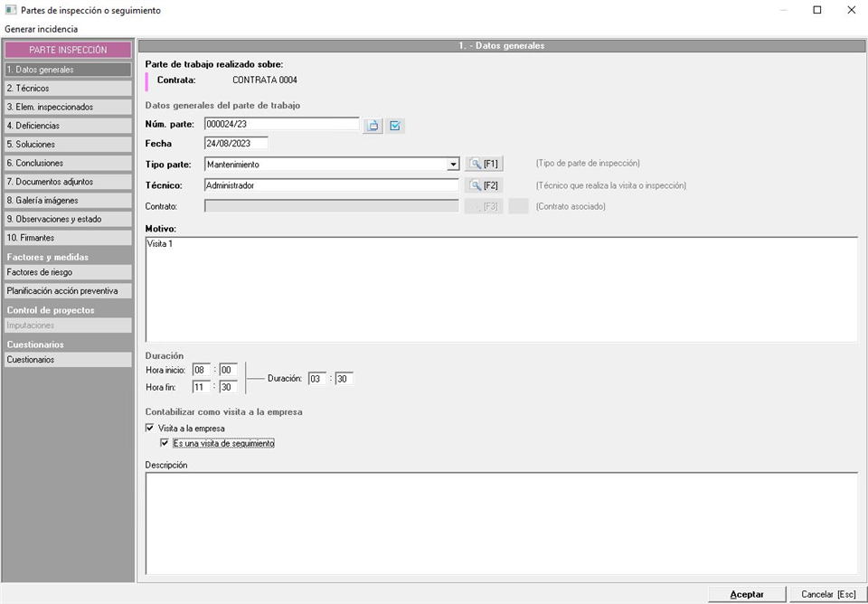This screenshot has width=868, height=604.
Task: Go to 6. Conclusiones section
Action: 68,163
